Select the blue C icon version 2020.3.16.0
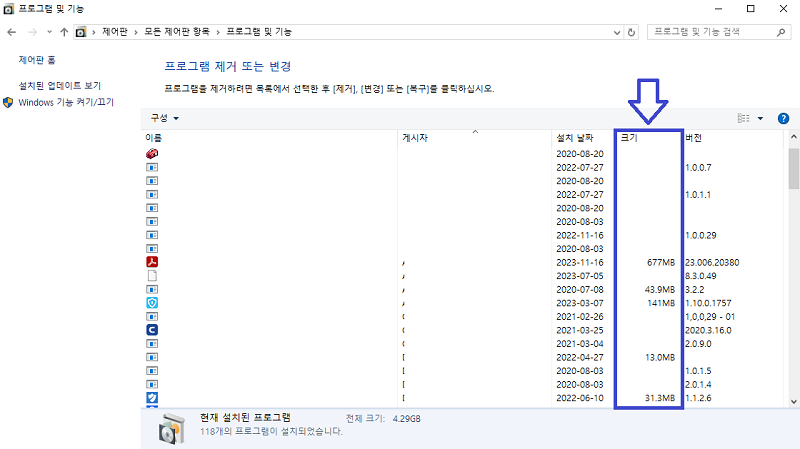This screenshot has width=800, height=449. (152, 330)
